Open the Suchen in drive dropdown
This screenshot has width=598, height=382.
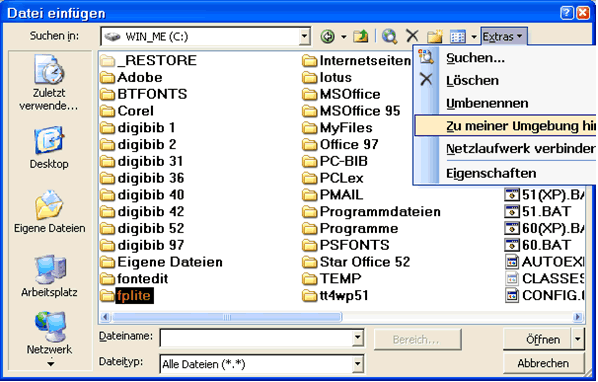click(x=304, y=37)
